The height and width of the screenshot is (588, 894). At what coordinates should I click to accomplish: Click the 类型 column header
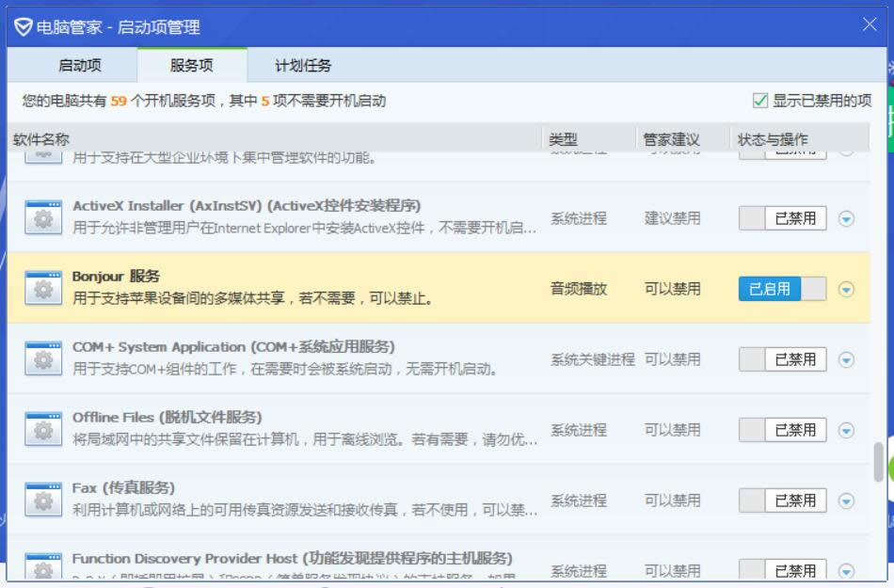[563, 139]
